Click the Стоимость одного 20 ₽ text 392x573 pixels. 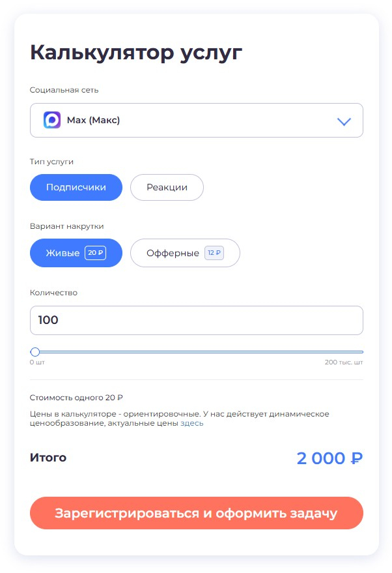[x=76, y=397]
